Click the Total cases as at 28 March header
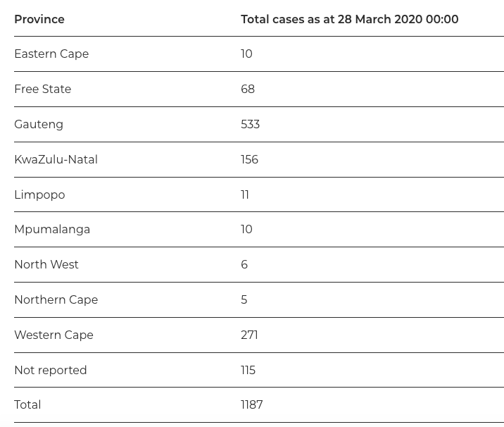Image resolution: width=504 pixels, height=427 pixels. click(349, 20)
